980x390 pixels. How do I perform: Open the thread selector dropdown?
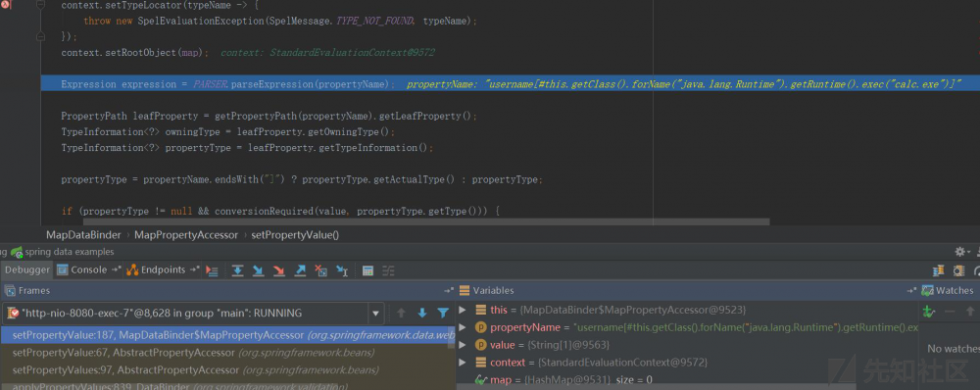[x=375, y=314]
